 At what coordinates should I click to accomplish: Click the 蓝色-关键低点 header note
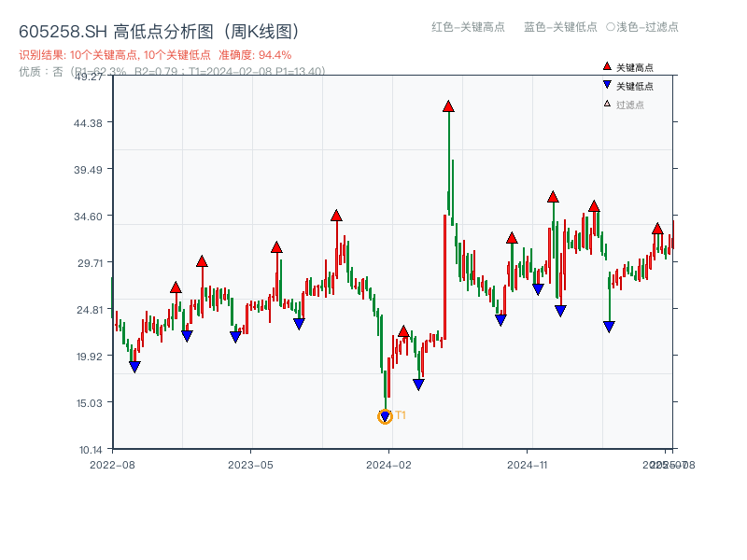pyautogui.click(x=560, y=27)
